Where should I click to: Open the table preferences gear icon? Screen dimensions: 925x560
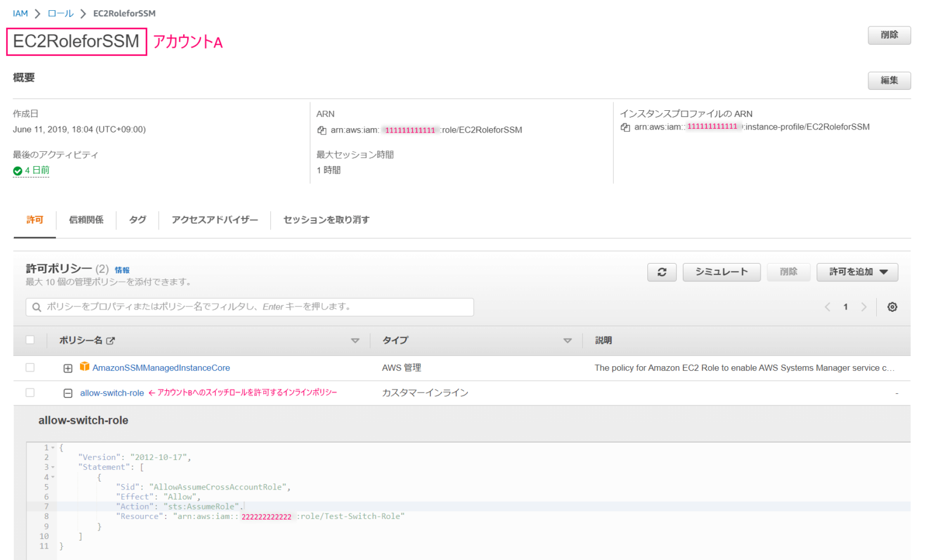click(x=892, y=306)
